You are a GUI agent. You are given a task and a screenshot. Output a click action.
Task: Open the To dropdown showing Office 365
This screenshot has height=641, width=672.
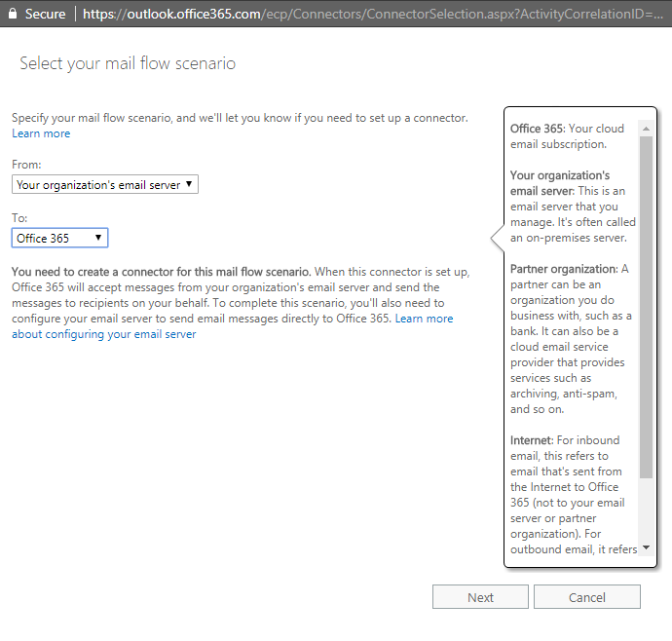59,238
